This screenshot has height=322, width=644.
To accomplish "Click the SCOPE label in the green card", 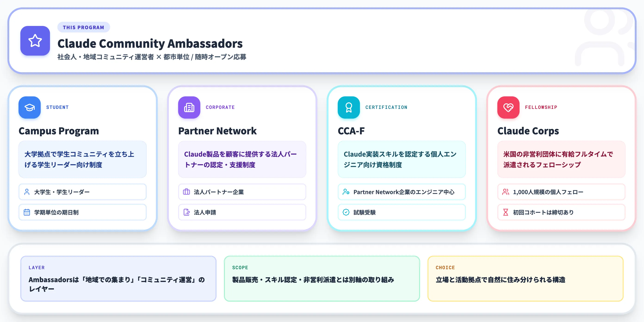I will point(240,268).
